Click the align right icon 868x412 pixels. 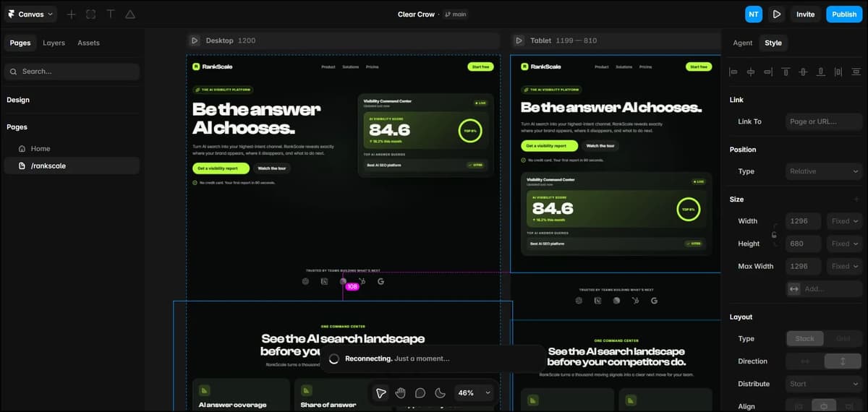(x=768, y=72)
